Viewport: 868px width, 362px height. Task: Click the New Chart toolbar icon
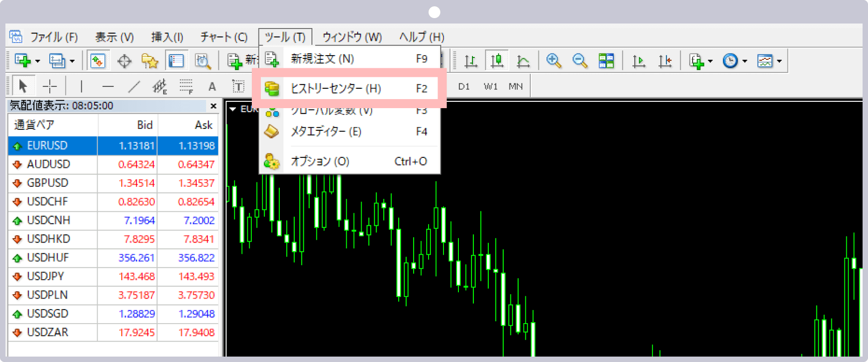(23, 60)
